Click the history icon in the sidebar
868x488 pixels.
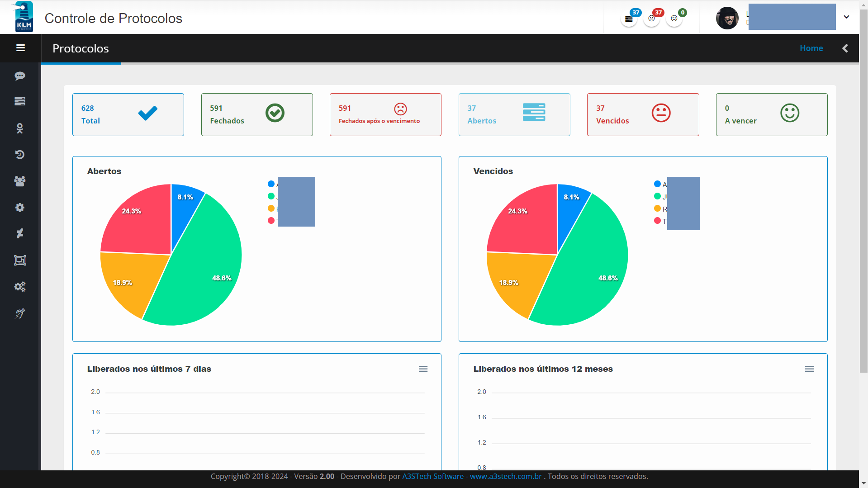pos(20,154)
